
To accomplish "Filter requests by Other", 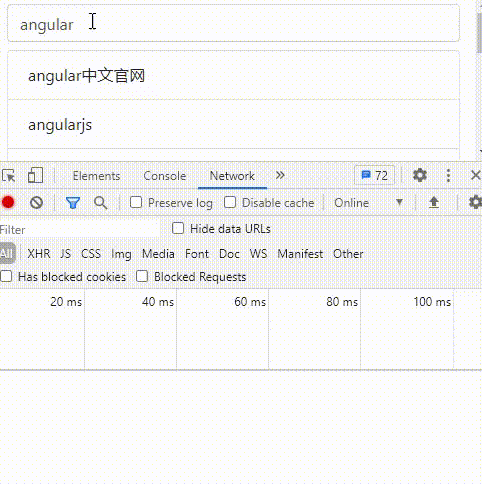I will (348, 254).
